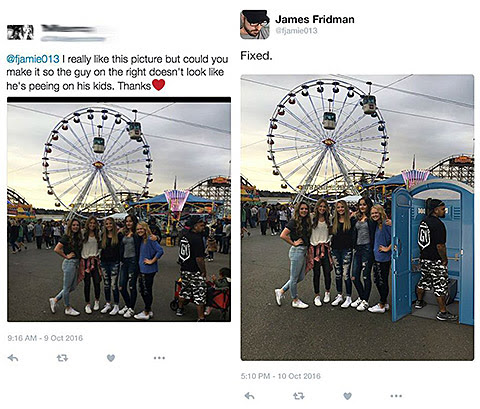Retweet the left tweet
This screenshot has width=480, height=409.
(x=62, y=358)
